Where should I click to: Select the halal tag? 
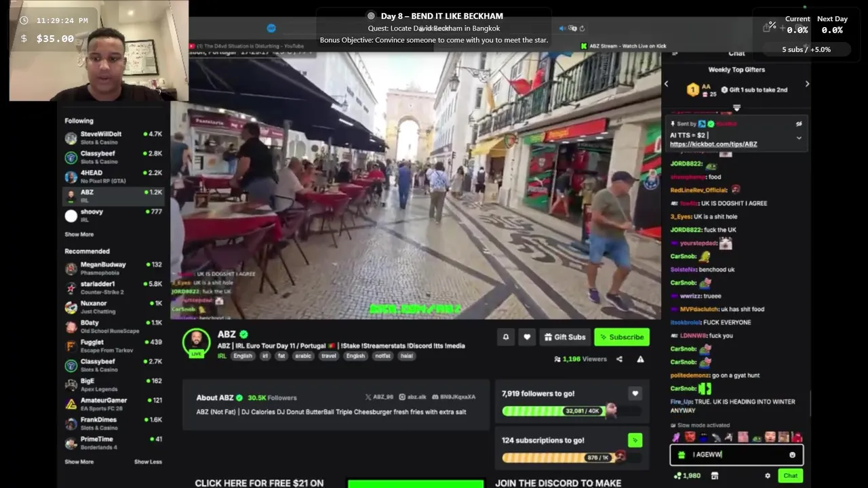click(x=407, y=356)
